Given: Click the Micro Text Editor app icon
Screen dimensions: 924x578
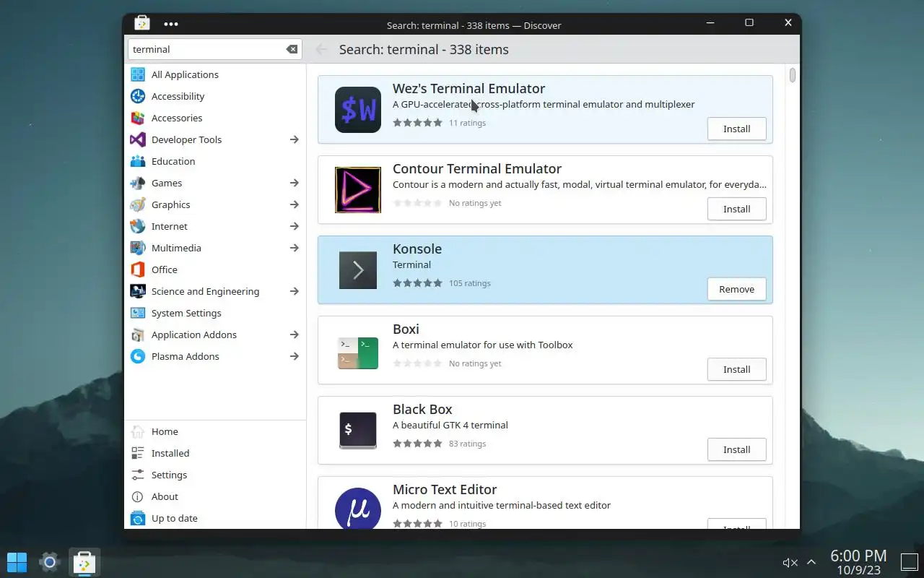Looking at the screenshot, I should click(358, 509).
